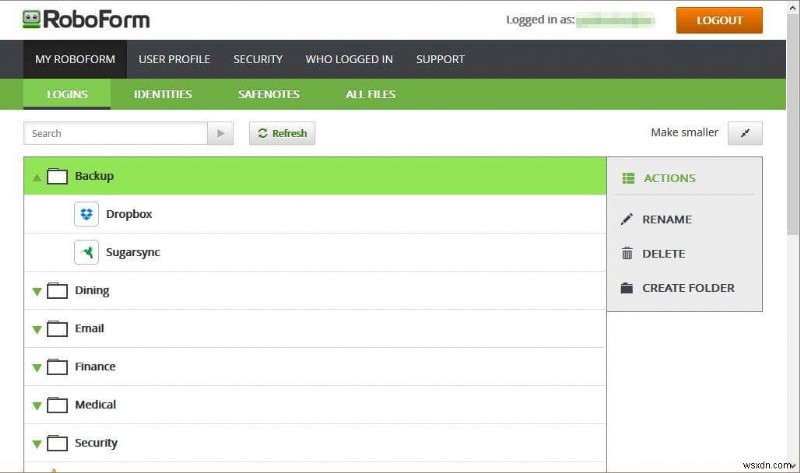This screenshot has width=800, height=473.
Task: Click the Refresh button
Action: (x=282, y=133)
